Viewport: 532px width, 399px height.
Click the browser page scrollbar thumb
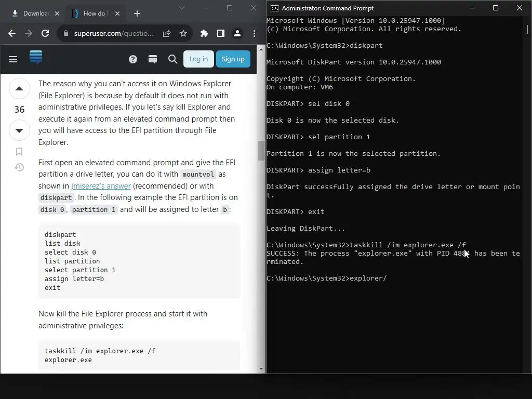261,151
